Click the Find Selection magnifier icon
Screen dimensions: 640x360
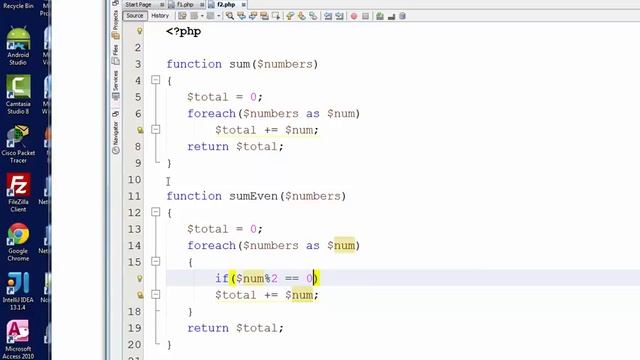(x=230, y=16)
